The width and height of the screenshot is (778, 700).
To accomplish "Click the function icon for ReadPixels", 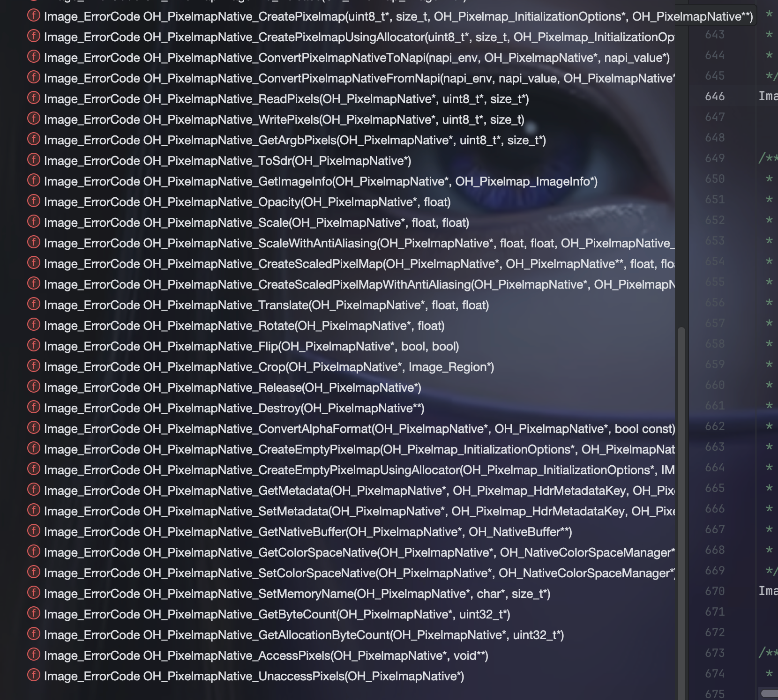I will [x=34, y=98].
